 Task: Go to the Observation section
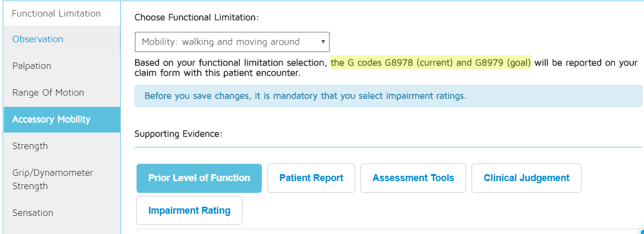[38, 39]
